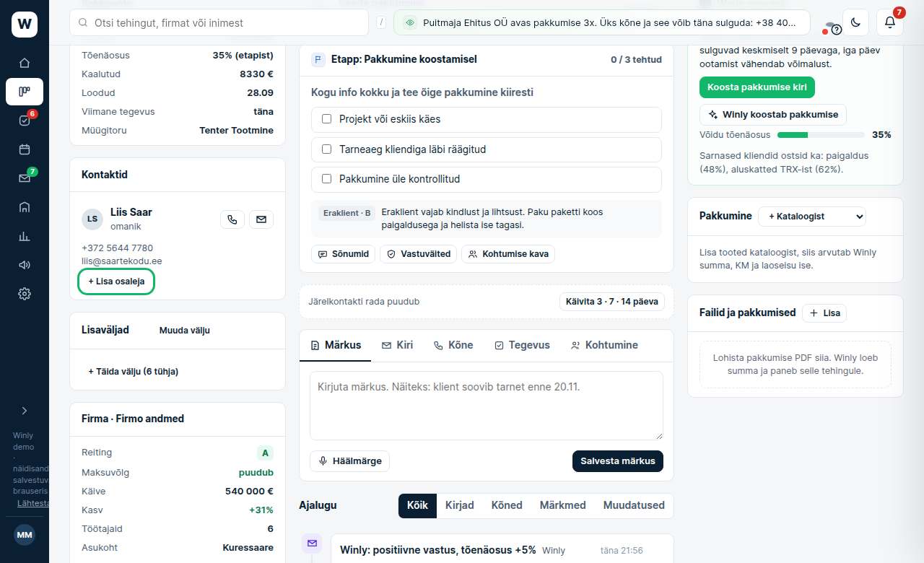Open the reports bar chart icon
924x563 pixels.
25,236
